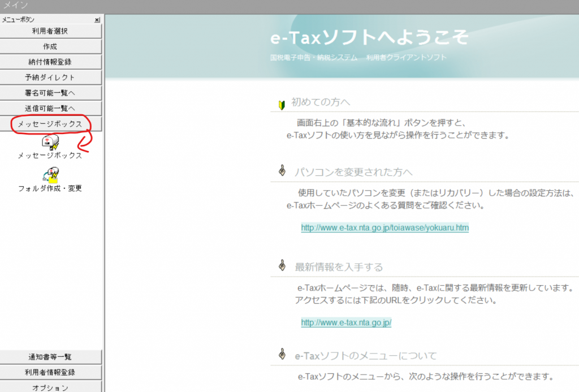579x392 pixels.
Task: Click the メイン window title text
Action: [x=15, y=5]
